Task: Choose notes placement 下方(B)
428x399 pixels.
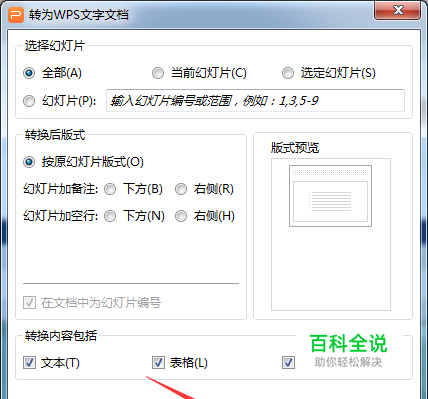Action: (x=110, y=189)
